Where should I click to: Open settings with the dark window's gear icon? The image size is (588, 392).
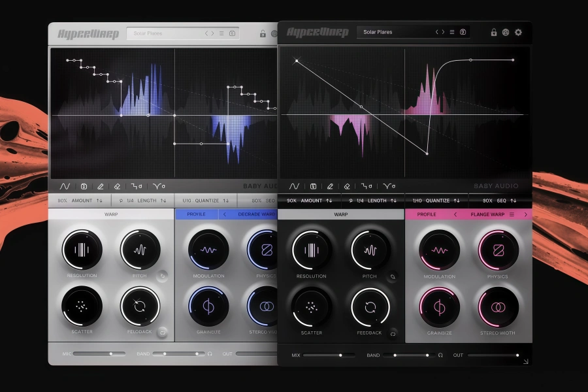coord(518,32)
